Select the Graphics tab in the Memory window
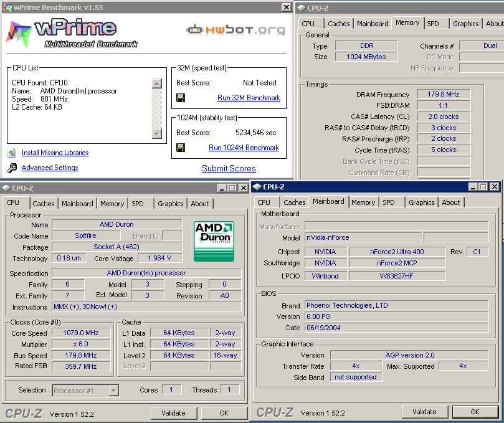 point(466,24)
